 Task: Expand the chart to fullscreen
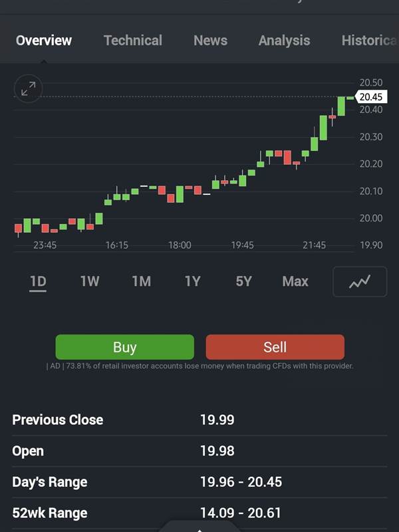28,88
